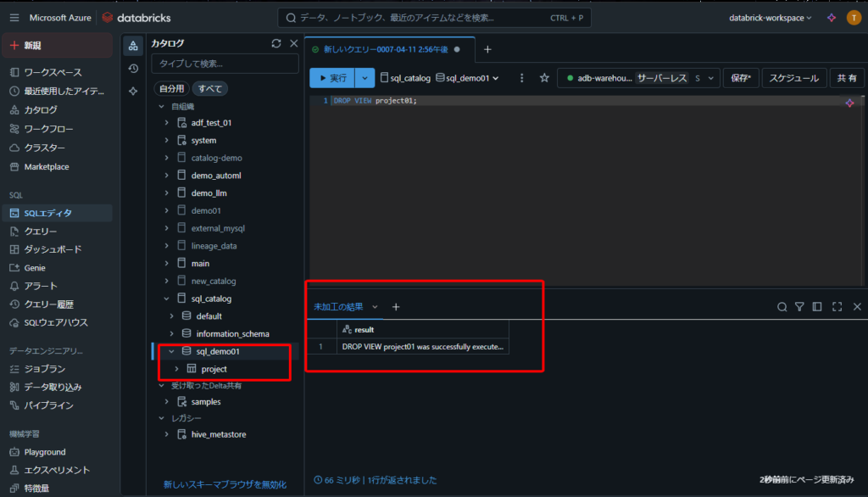The width and height of the screenshot is (868, 497).
Task: Add a new query tab
Action: pos(487,49)
